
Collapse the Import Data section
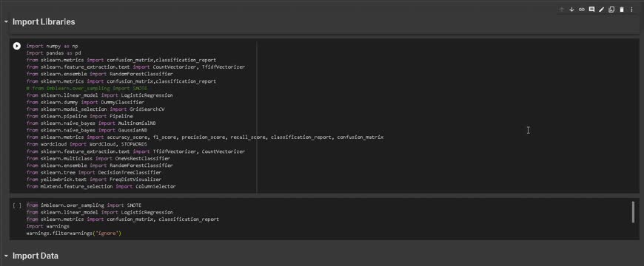tap(6, 256)
